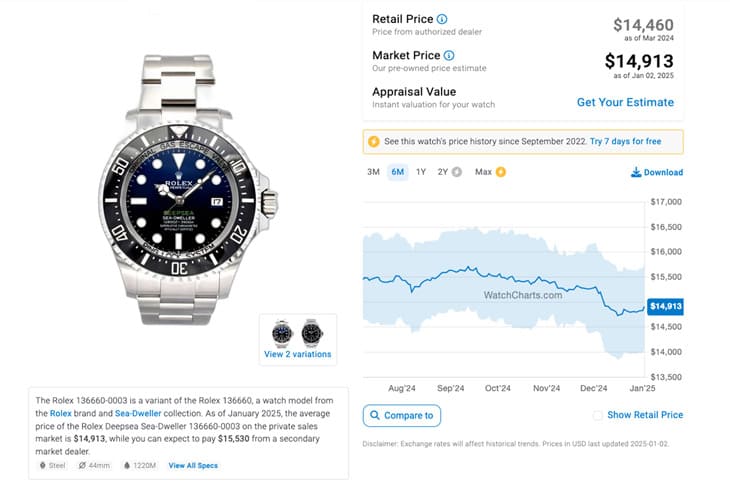Select the 3M time range
730x482 pixels.
point(373,172)
